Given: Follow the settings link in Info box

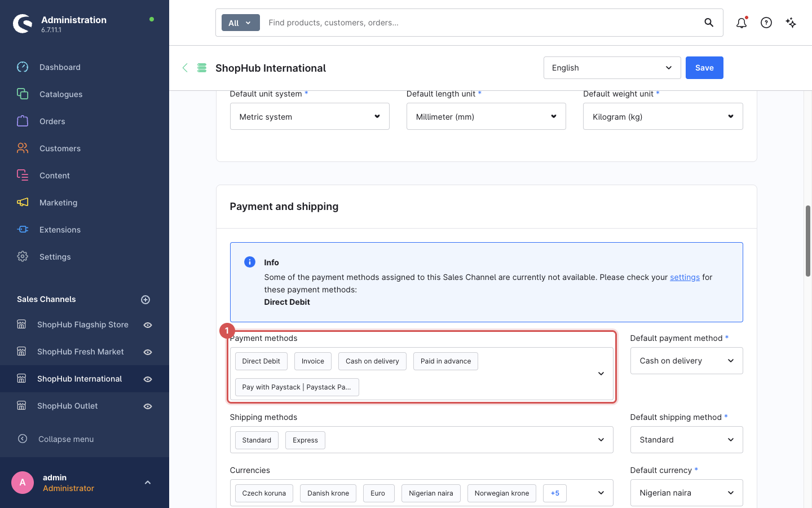Looking at the screenshot, I should (x=685, y=277).
